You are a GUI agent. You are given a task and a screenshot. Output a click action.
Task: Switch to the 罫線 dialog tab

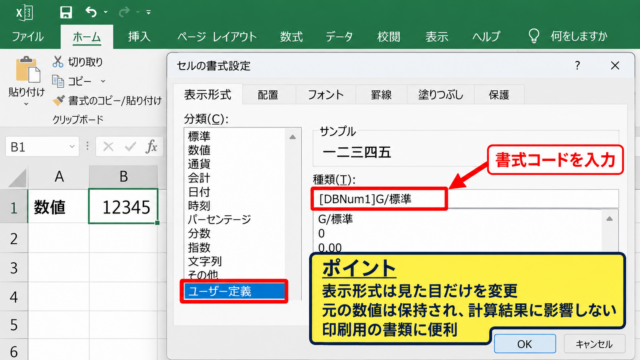point(381,95)
